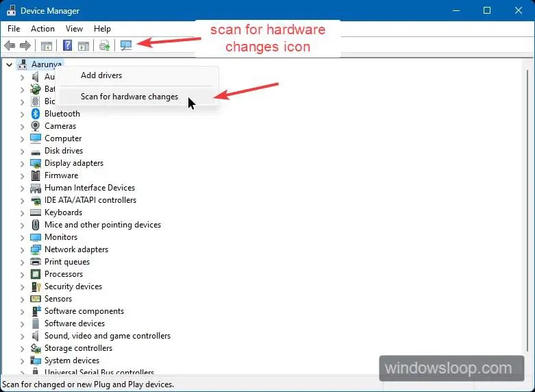Click the blue Help question mark icon
Image resolution: width=535 pixels, height=392 pixels.
pyautogui.click(x=68, y=45)
